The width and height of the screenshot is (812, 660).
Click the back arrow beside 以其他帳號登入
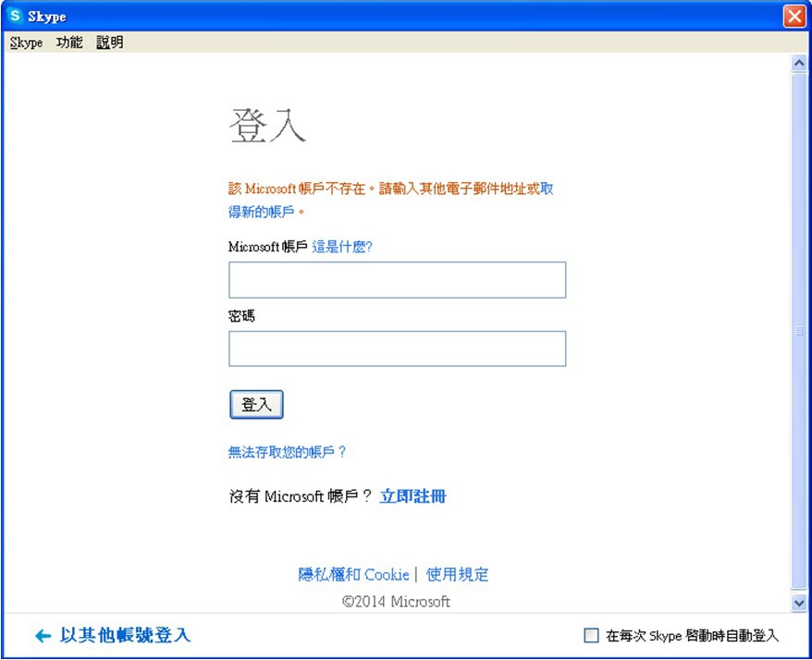43,636
